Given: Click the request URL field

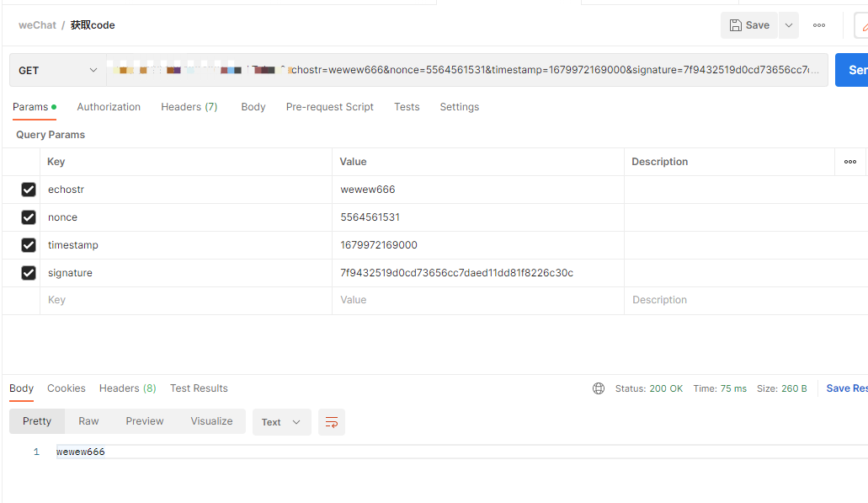Looking at the screenshot, I should tap(466, 71).
